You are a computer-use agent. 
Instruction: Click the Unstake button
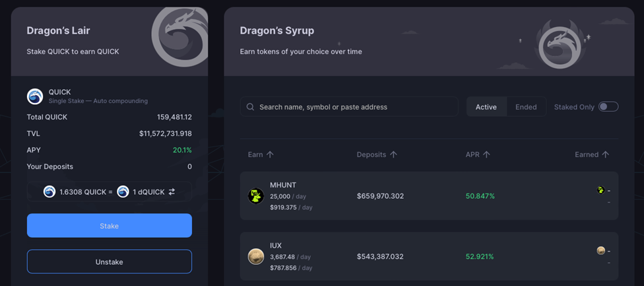(x=110, y=262)
